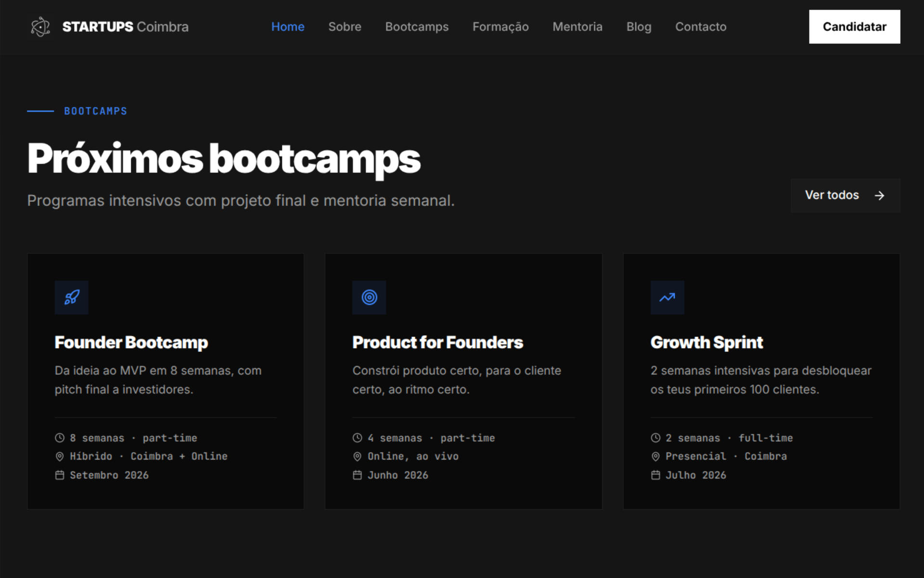Click 'Da ideia ao MVP' description text
The height and width of the screenshot is (578, 924).
coord(158,380)
